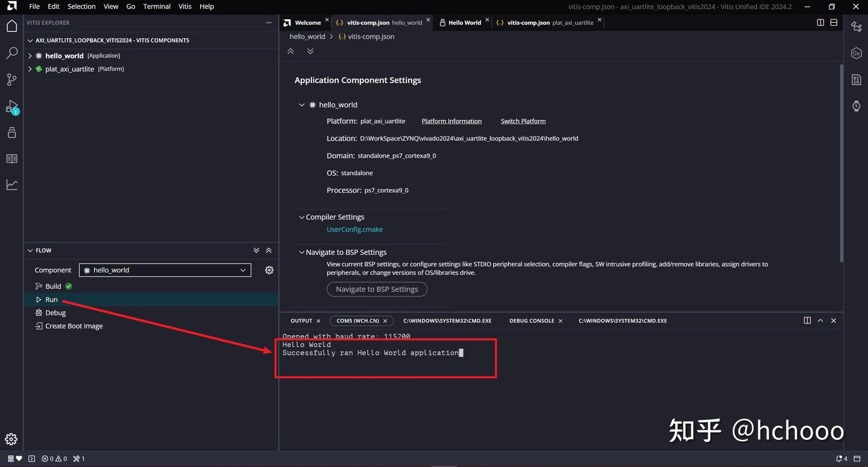Screen dimensions: 868x467
Task: Toggle editor layout icon at top right
Action: [x=834, y=22]
